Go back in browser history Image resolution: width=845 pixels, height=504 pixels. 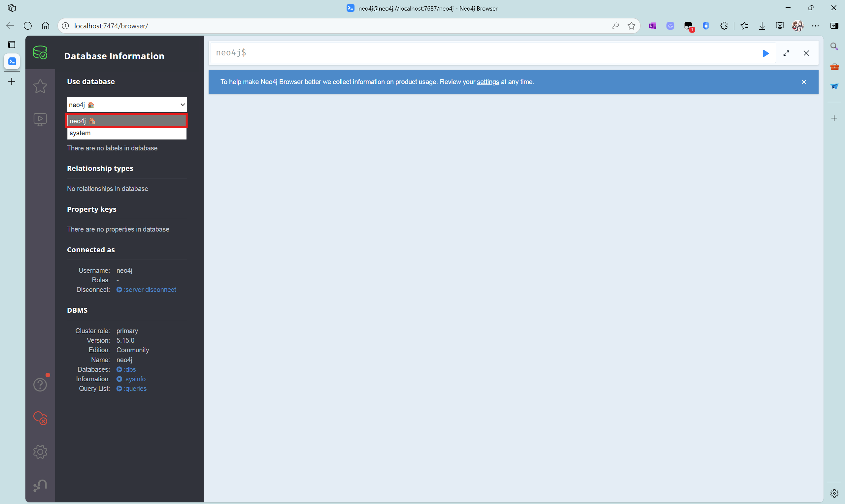pyautogui.click(x=10, y=26)
